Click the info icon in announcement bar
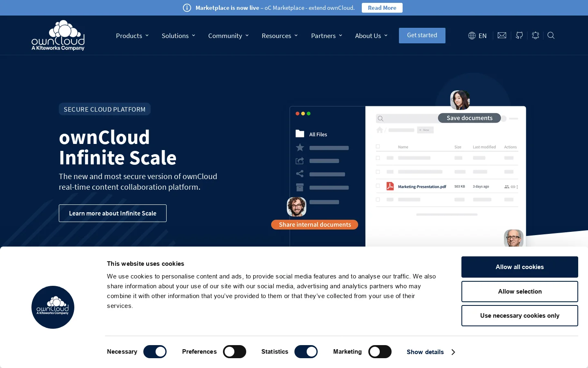Viewport: 588px width, 368px height. tap(187, 8)
